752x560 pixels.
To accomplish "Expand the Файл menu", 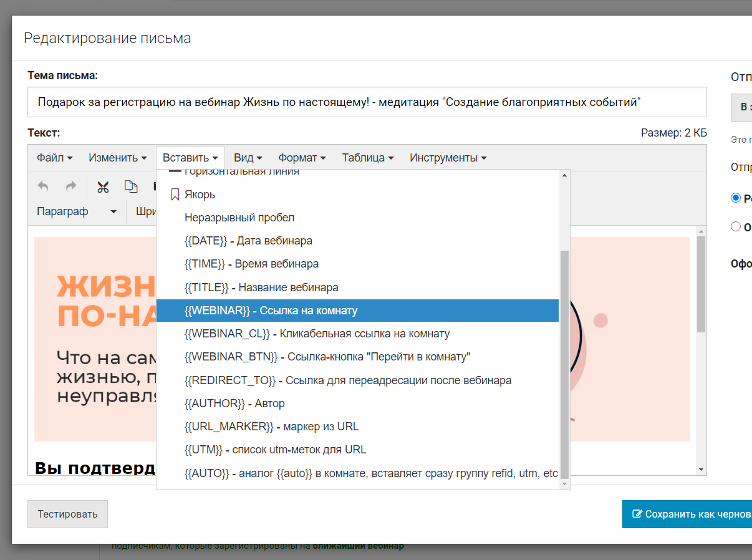I will pyautogui.click(x=54, y=158).
